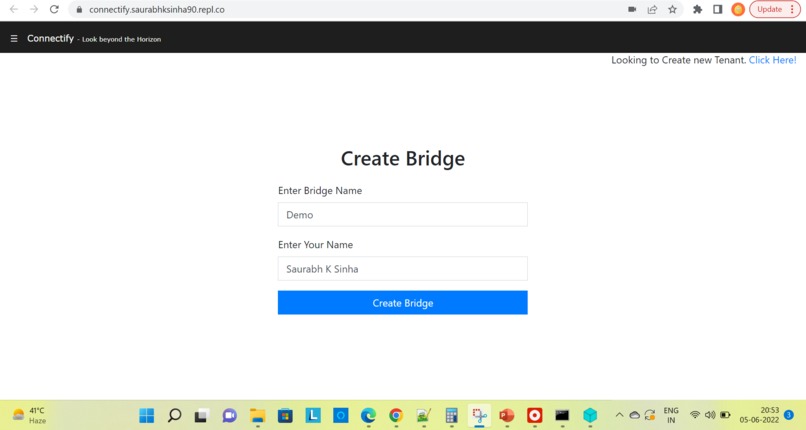The width and height of the screenshot is (806, 430).
Task: Open the battery status tray icon
Action: 725,415
